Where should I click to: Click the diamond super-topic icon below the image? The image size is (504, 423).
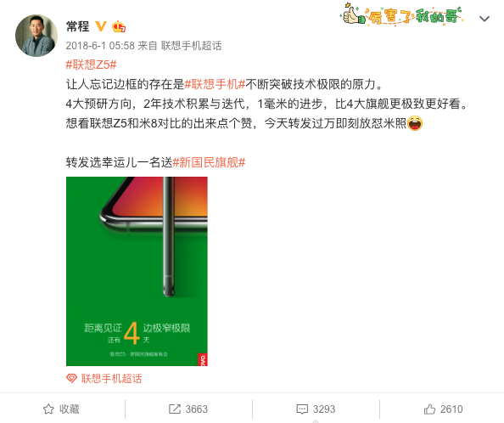(x=71, y=378)
